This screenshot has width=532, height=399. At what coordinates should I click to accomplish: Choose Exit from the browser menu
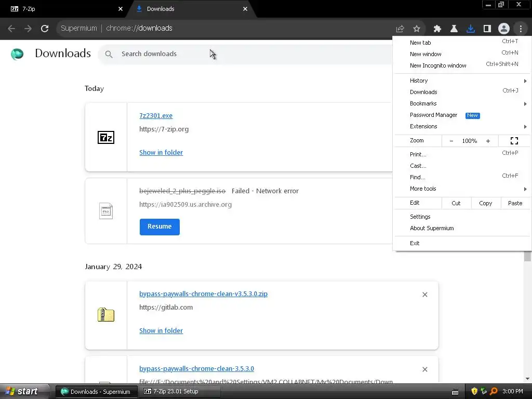(462, 243)
